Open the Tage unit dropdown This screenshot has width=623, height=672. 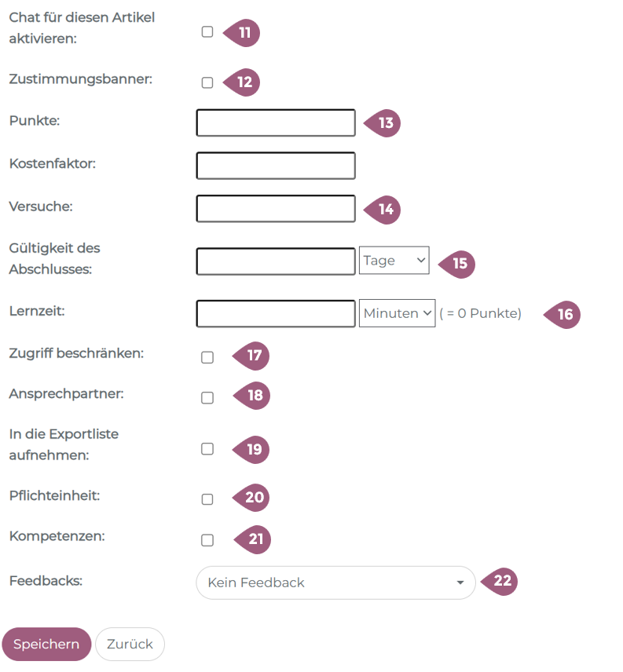pyautogui.click(x=394, y=261)
